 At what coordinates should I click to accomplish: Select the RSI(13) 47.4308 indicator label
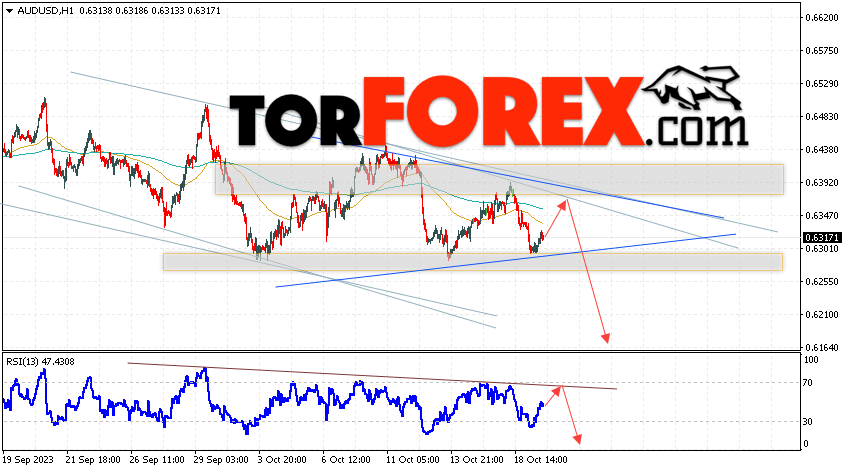40,361
